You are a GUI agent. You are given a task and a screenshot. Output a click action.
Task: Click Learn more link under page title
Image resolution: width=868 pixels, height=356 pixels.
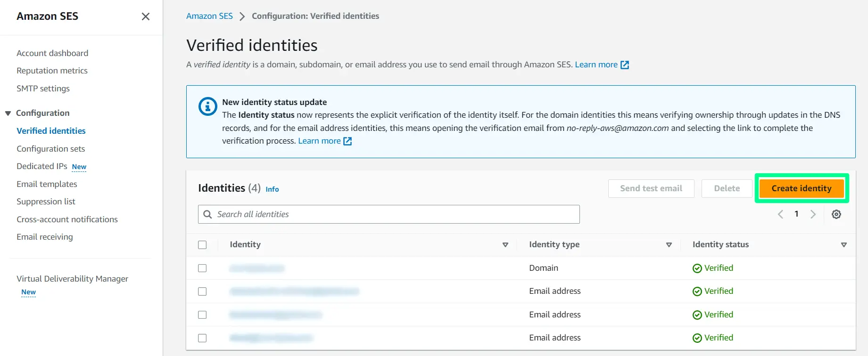[596, 65]
